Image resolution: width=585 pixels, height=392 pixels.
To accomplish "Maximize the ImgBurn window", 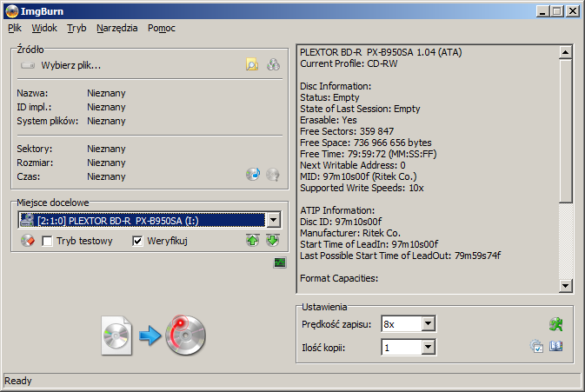I will point(556,11).
